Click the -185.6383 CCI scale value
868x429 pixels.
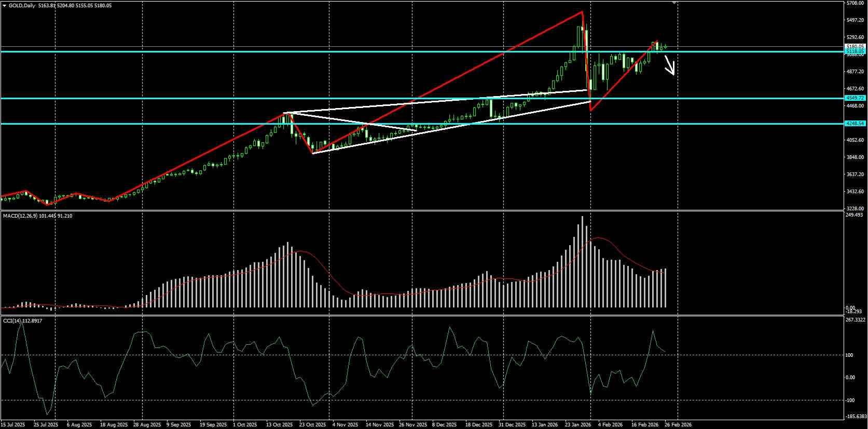click(x=856, y=417)
